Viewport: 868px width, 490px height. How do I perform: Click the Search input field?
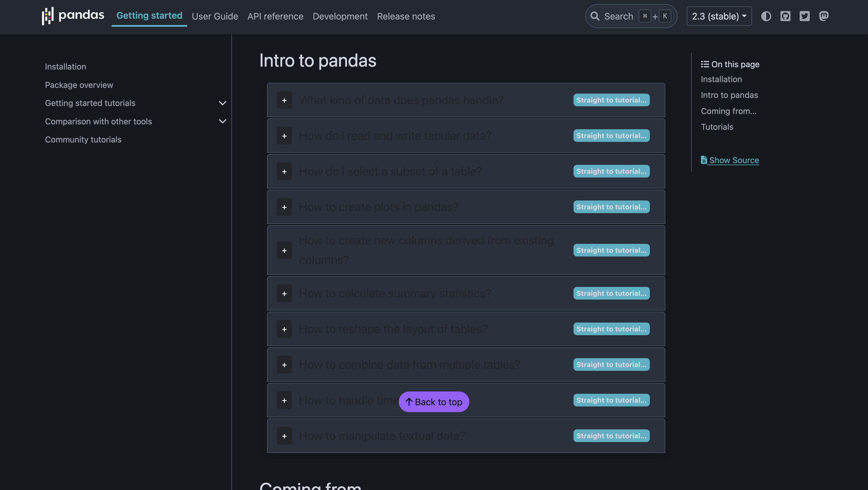pyautogui.click(x=631, y=16)
